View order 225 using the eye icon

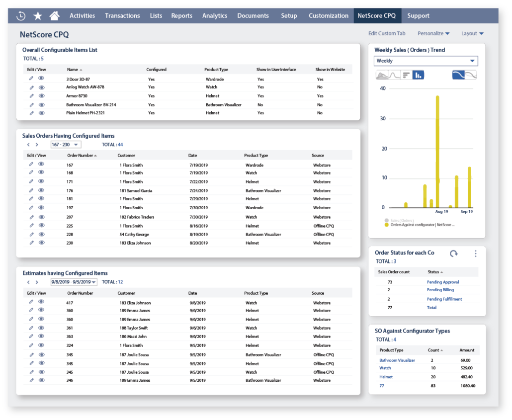point(41,225)
